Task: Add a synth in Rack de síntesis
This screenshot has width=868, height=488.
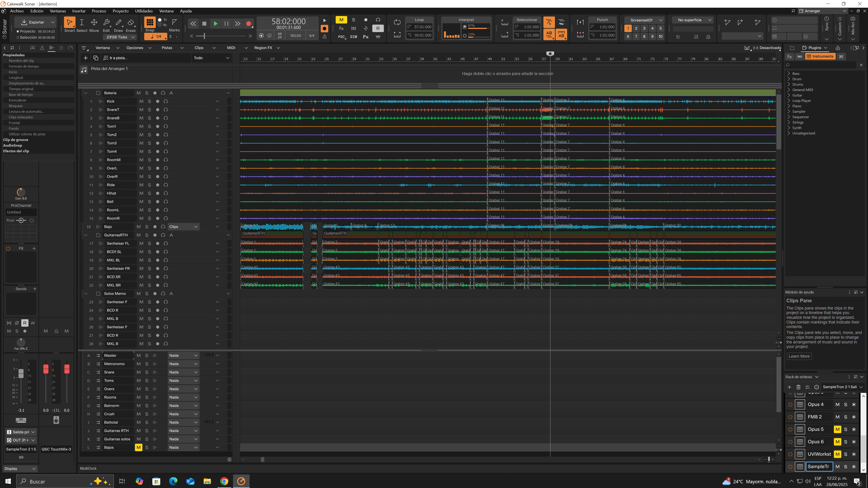Action: click(x=789, y=387)
